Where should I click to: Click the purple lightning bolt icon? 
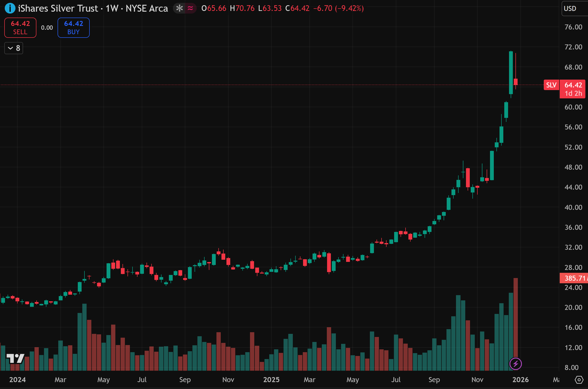[x=515, y=364]
